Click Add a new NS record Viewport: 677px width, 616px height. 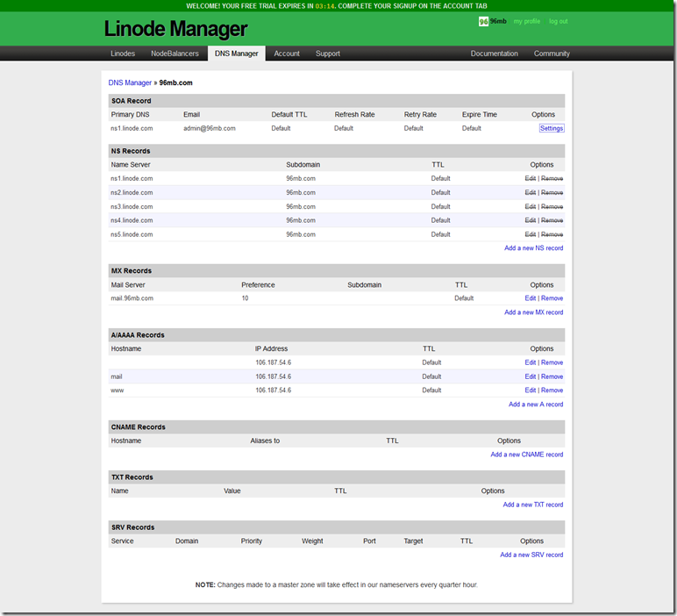click(x=534, y=248)
